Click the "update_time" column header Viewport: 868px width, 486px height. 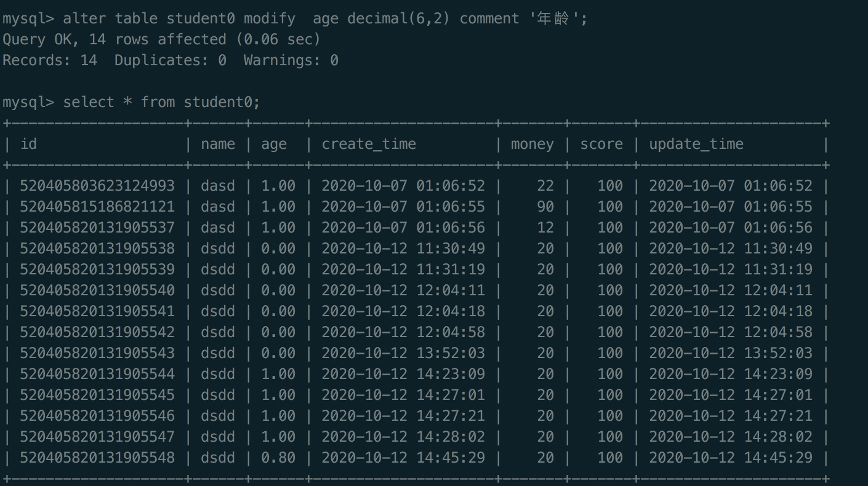696,144
